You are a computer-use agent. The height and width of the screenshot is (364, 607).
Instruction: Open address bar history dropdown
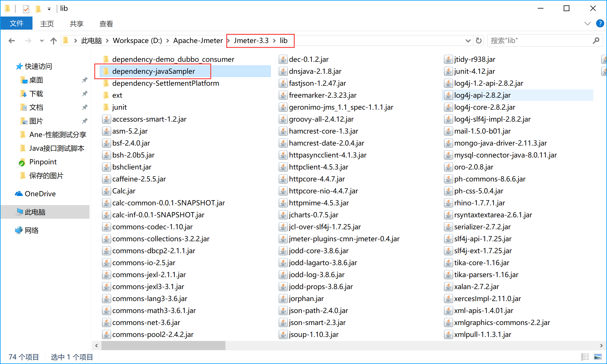point(468,41)
